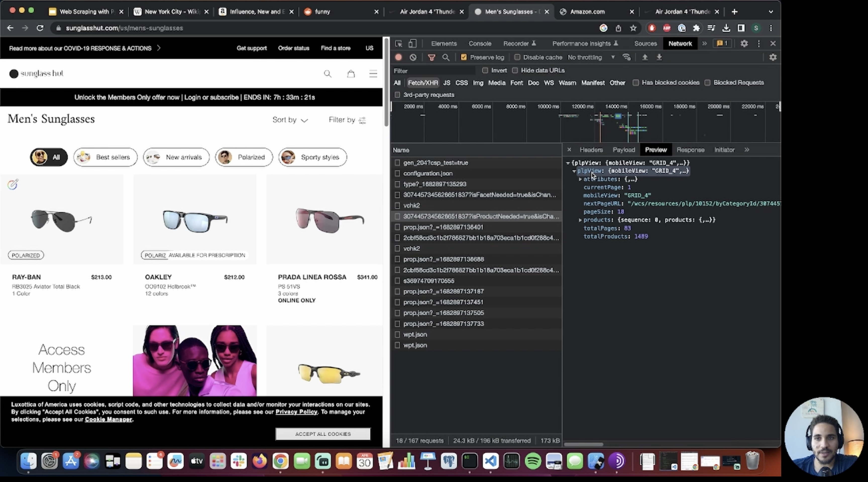Viewport: 868px width, 482px height.
Task: Open the network search magnifier in DevTools
Action: (x=446, y=57)
